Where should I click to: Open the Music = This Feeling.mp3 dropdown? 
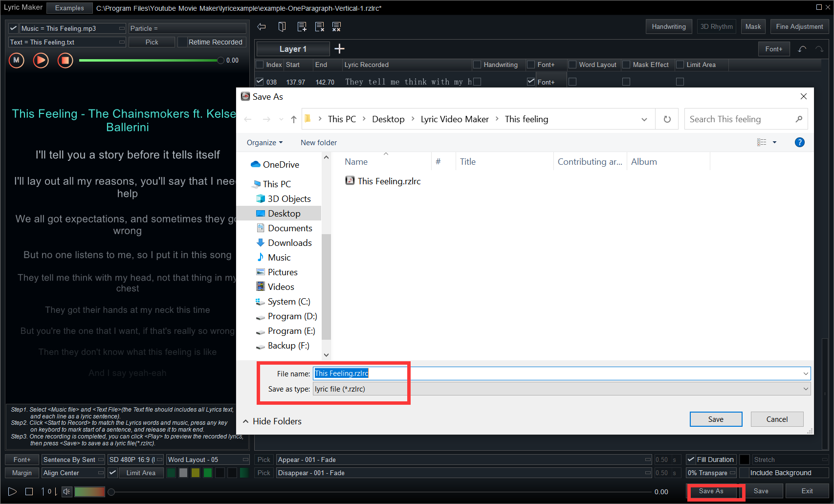click(73, 28)
